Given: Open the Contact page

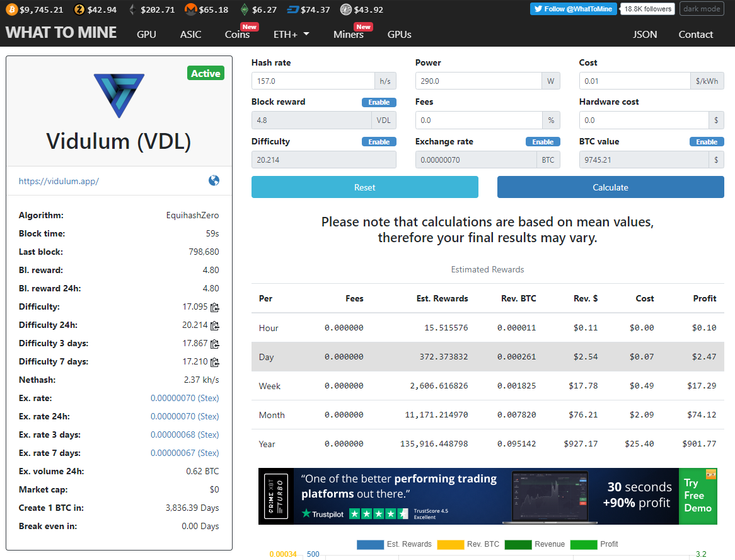Looking at the screenshot, I should [x=696, y=34].
